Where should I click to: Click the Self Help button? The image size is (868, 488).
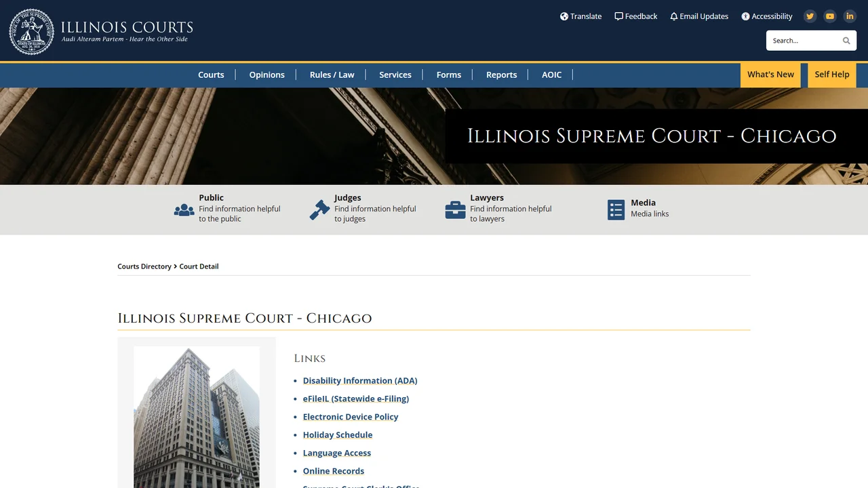(832, 75)
